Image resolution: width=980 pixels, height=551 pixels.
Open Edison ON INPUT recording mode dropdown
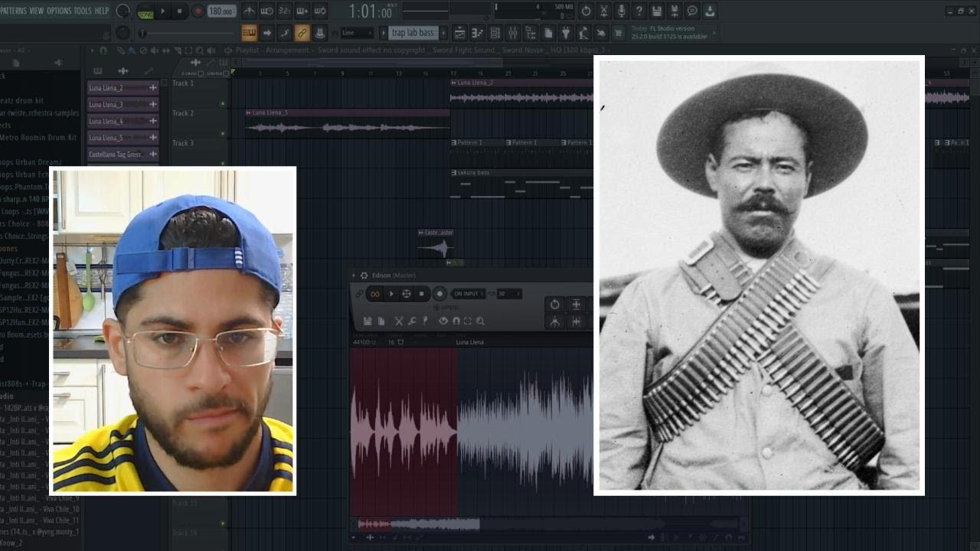point(469,294)
